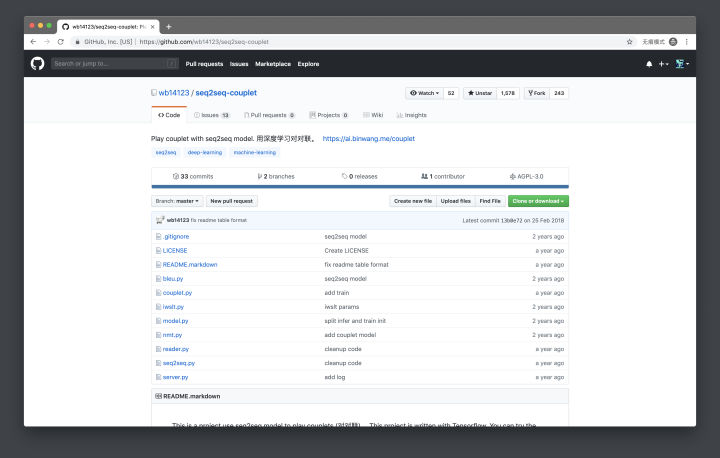Close the seq2seq-couplet browser tab

coord(152,27)
